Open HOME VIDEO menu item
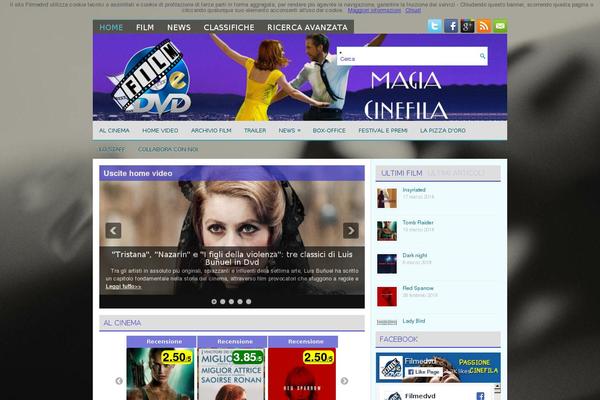The width and height of the screenshot is (600, 400). (160, 131)
